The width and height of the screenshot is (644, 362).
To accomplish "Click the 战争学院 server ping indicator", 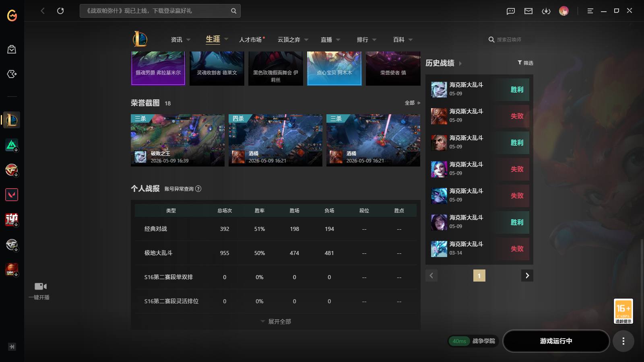I will tap(473, 341).
